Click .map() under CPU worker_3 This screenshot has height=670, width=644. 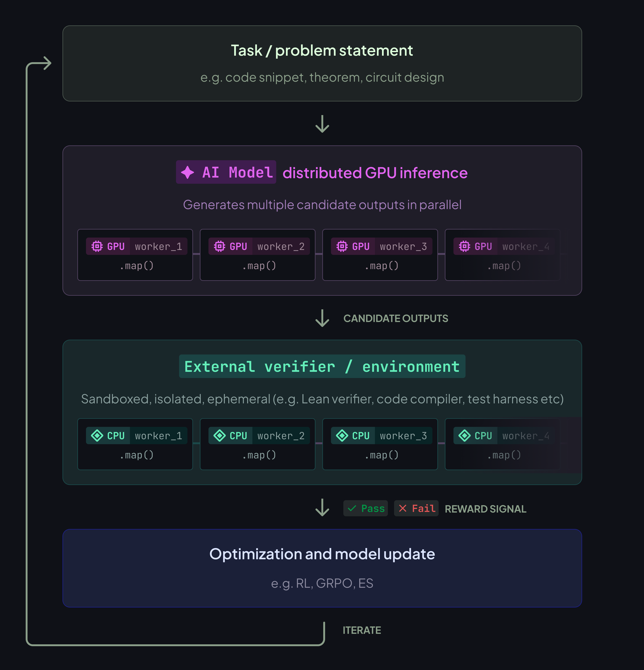point(382,455)
